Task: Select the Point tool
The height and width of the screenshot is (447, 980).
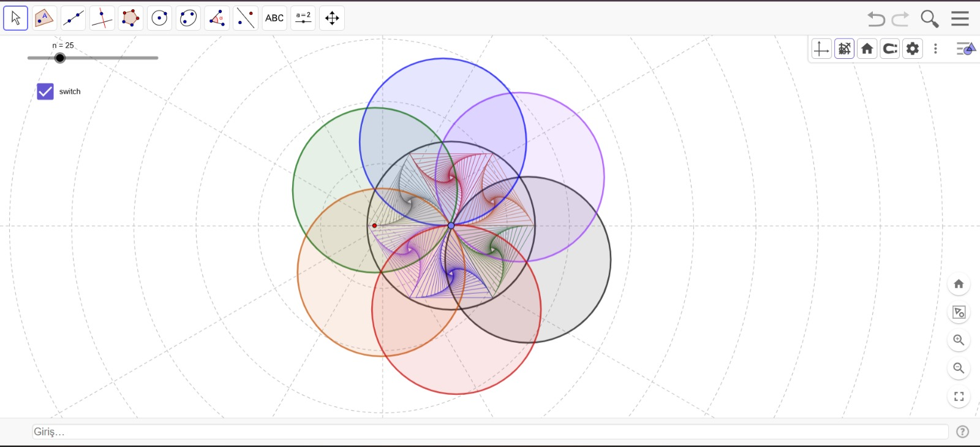Action: tap(44, 18)
